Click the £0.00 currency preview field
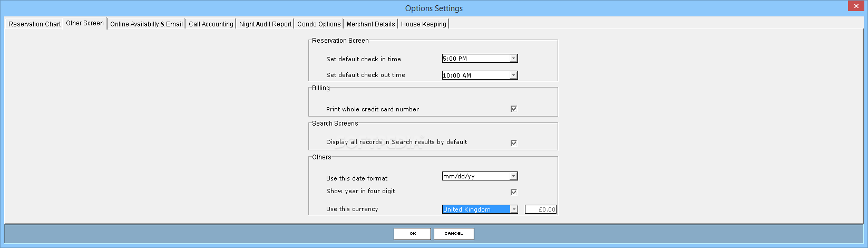The height and width of the screenshot is (248, 868). [541, 209]
